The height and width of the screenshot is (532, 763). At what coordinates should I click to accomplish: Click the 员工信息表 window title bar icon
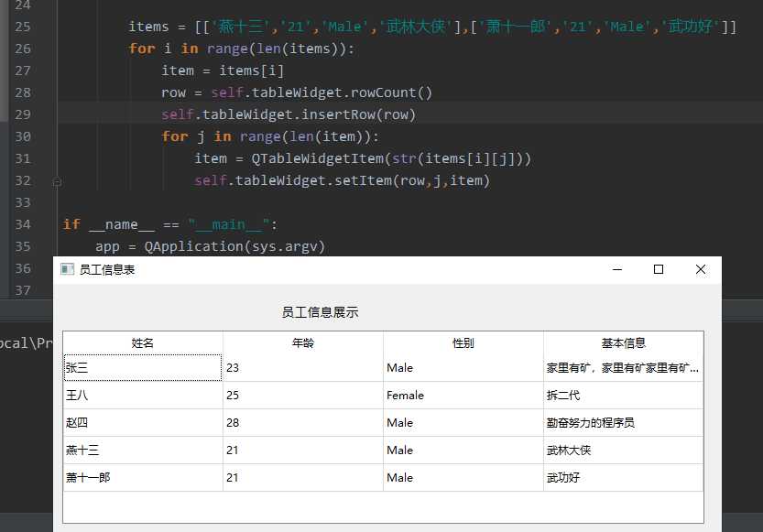[x=67, y=268]
